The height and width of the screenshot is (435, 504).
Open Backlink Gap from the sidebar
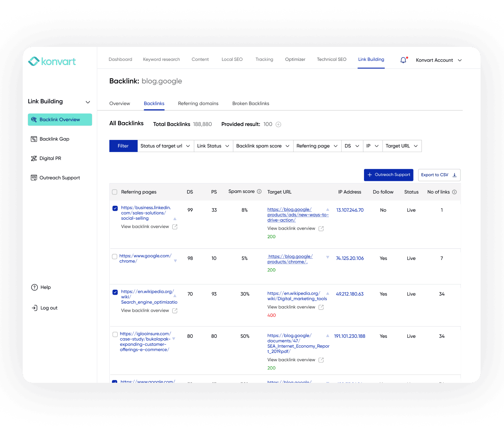coord(54,139)
